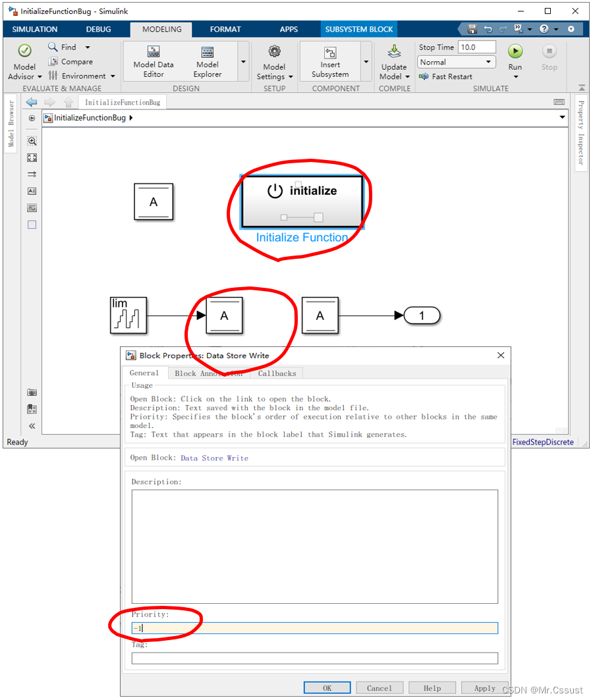Select the lim repeating sequence block

pyautogui.click(x=128, y=315)
